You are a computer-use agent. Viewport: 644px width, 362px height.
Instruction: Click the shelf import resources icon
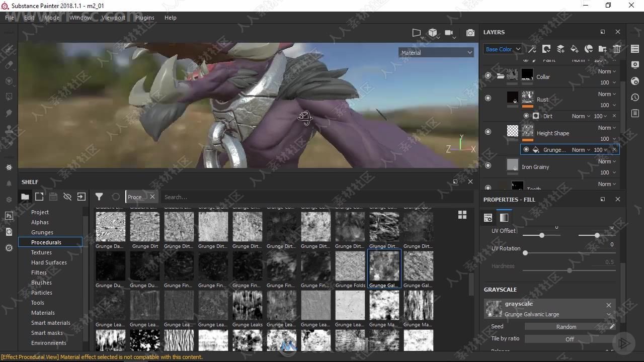(x=81, y=197)
